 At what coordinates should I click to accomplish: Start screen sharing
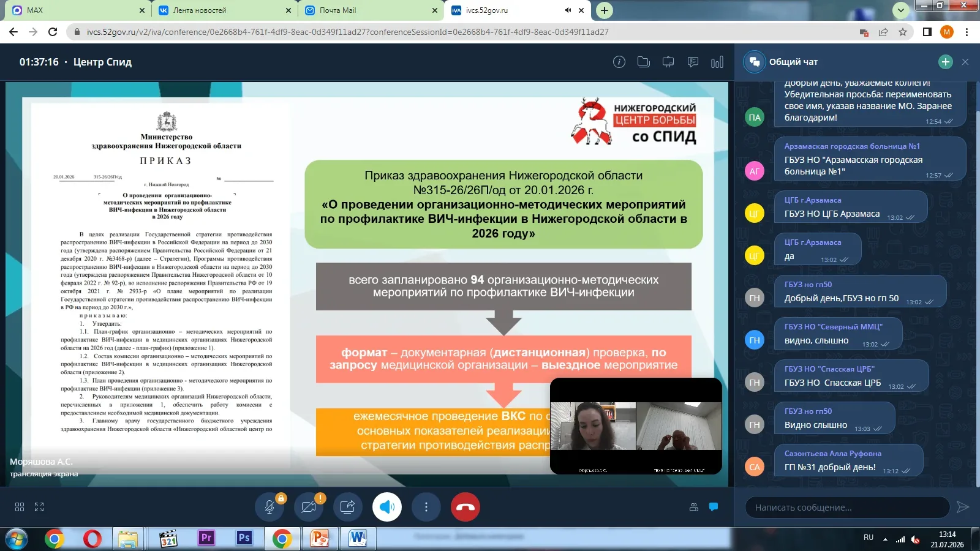tap(348, 507)
